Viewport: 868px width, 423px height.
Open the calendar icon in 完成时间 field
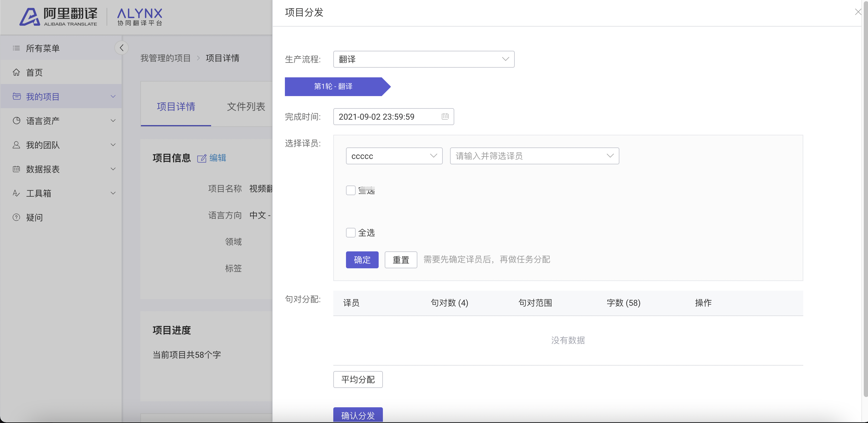pos(445,116)
